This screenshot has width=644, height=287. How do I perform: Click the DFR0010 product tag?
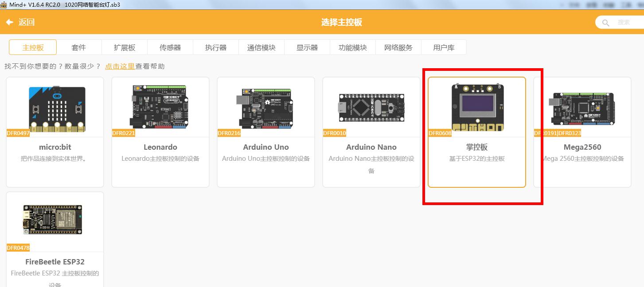click(335, 133)
